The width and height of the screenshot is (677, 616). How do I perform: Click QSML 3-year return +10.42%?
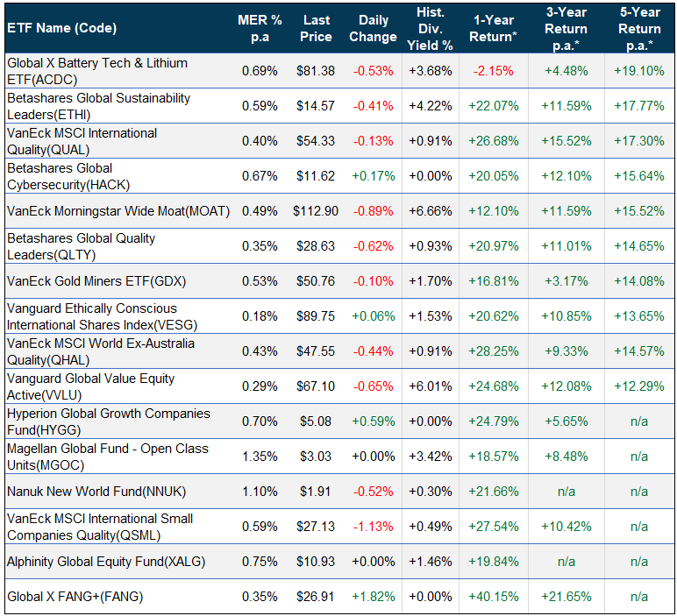pos(566,527)
